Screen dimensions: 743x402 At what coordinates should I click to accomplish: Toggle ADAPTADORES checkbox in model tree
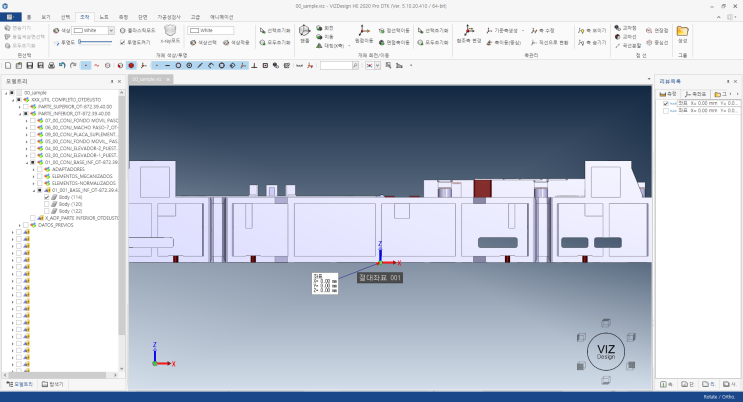[x=40, y=169]
